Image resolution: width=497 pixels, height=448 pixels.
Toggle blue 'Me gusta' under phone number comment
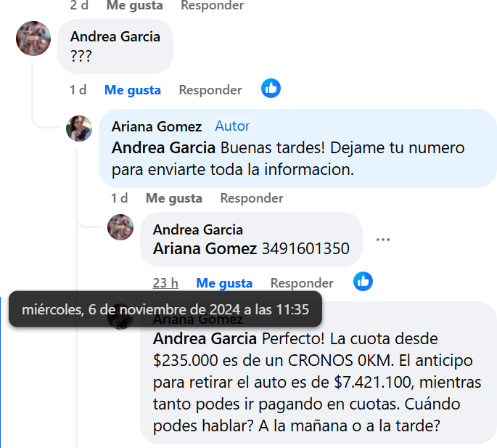pos(224,283)
